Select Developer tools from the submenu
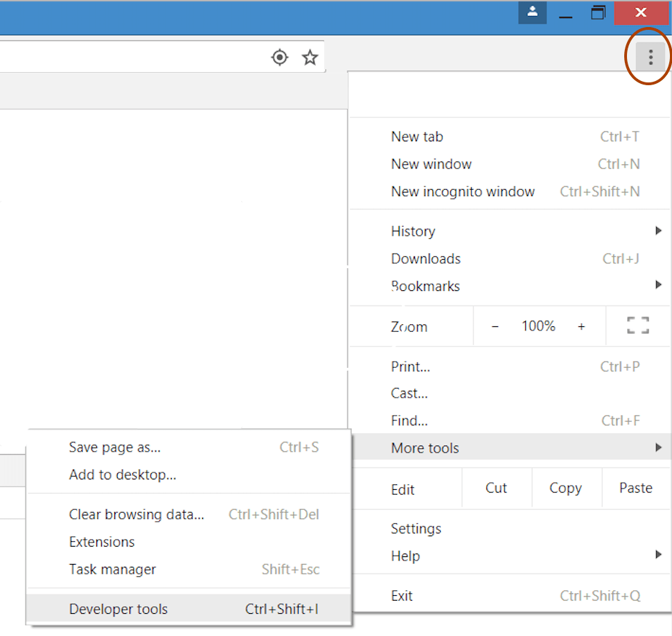 point(188,608)
